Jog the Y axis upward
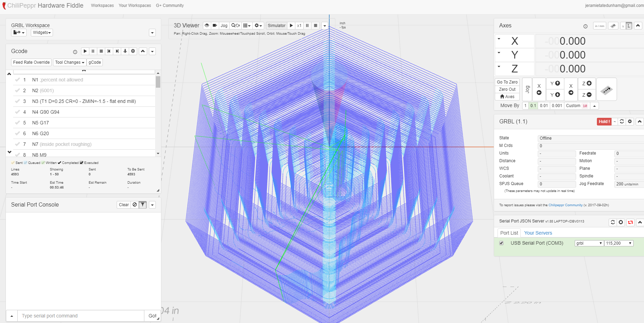This screenshot has width=644, height=323. (x=555, y=84)
